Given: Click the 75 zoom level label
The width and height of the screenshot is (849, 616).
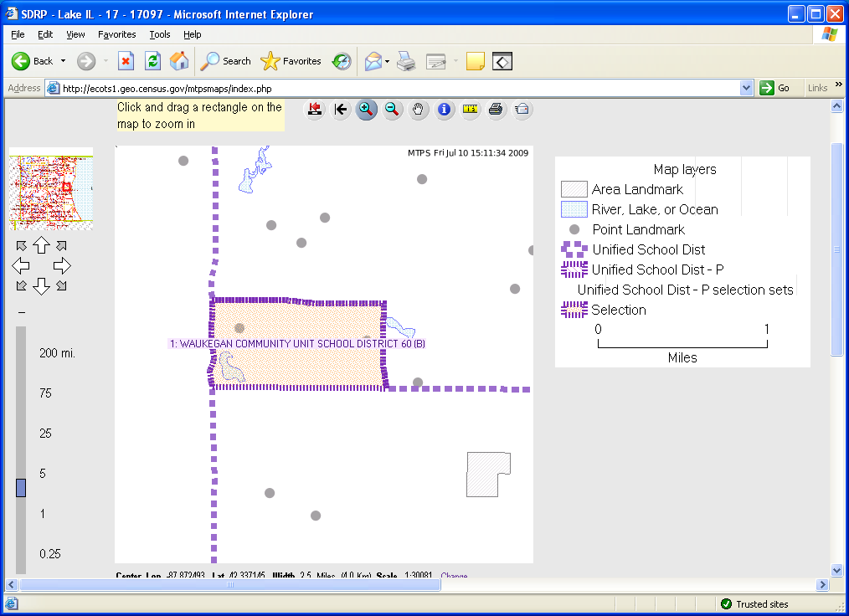Looking at the screenshot, I should coord(45,393).
